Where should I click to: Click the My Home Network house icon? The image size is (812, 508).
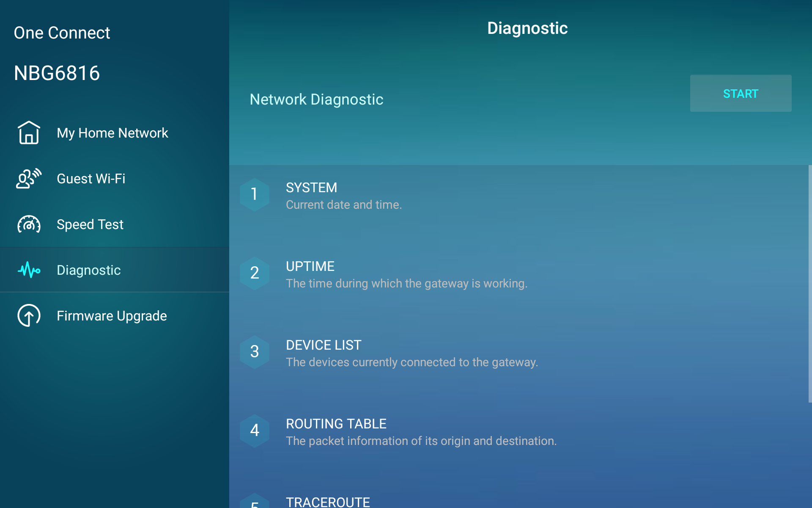tap(29, 133)
